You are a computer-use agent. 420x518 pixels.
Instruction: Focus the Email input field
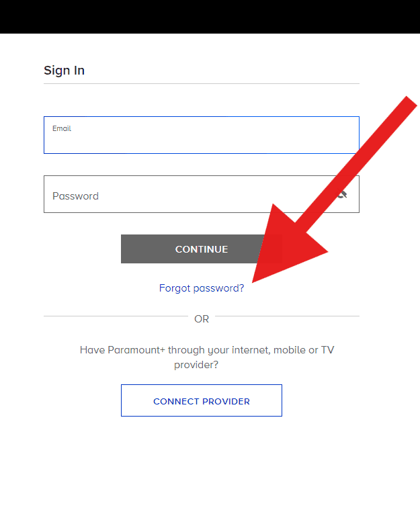click(202, 140)
